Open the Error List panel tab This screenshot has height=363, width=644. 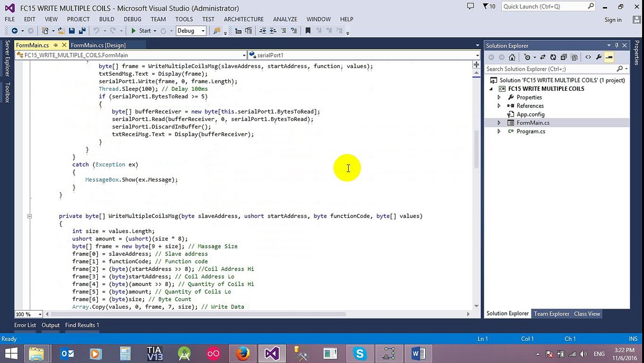(25, 325)
